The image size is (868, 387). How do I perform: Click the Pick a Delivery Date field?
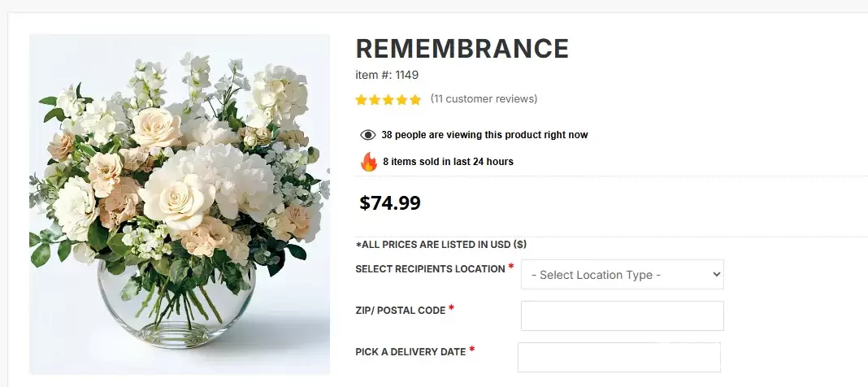[618, 357]
